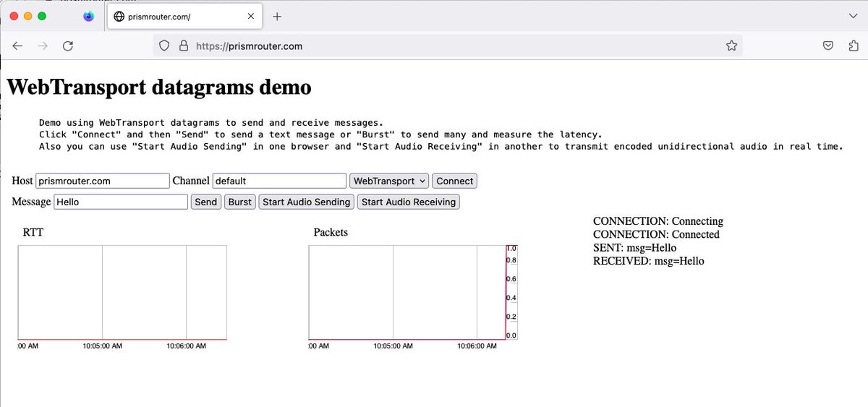Bookmark this page with the star icon
868x407 pixels.
coord(731,46)
